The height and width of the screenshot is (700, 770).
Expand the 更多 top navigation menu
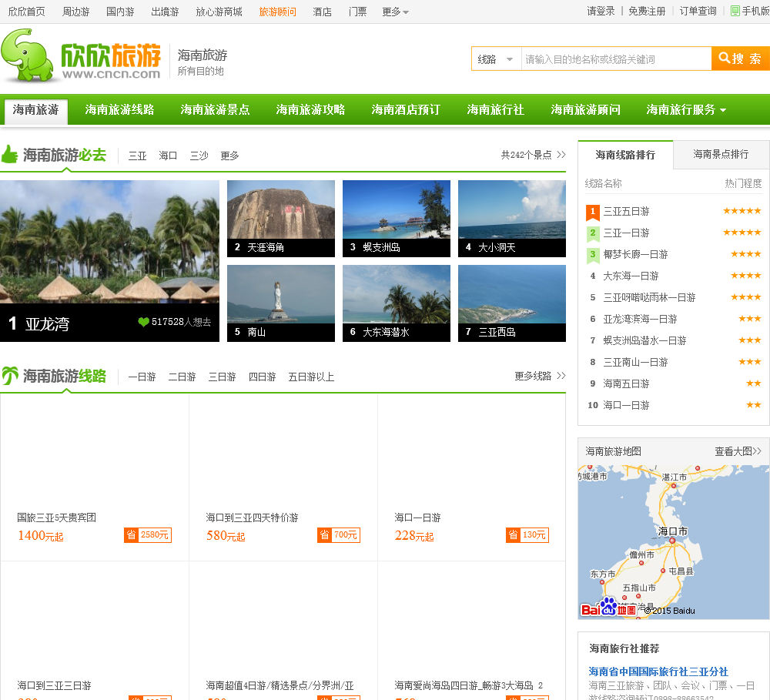pos(395,12)
